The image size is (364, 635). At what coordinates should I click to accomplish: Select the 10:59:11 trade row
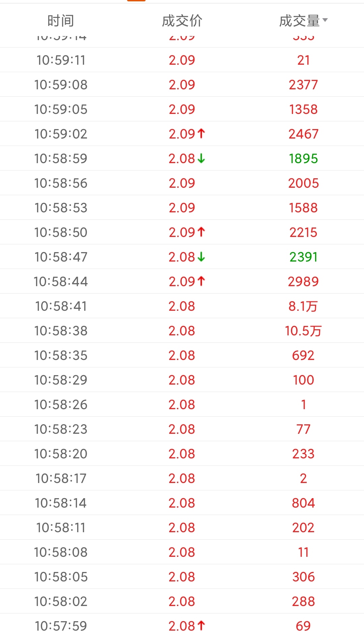182,60
